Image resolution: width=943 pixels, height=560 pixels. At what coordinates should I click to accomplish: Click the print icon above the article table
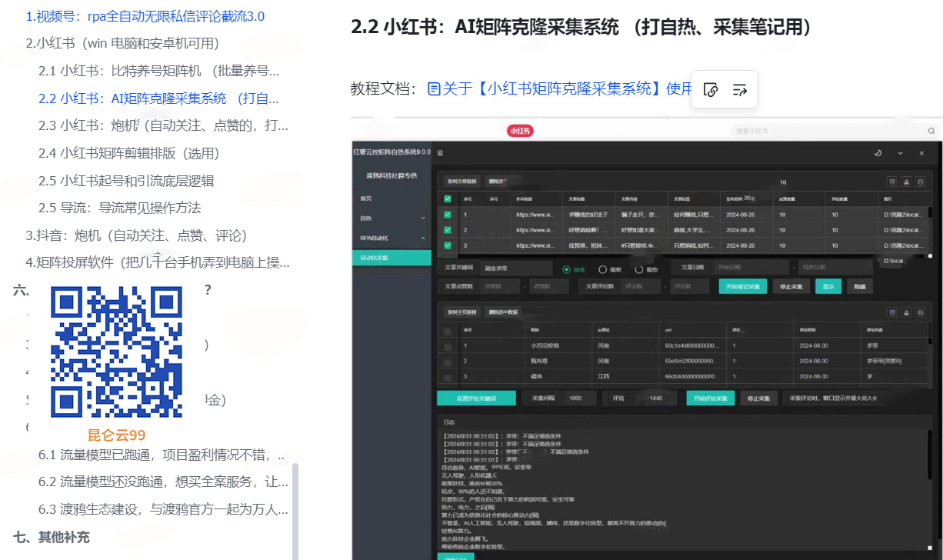920,182
